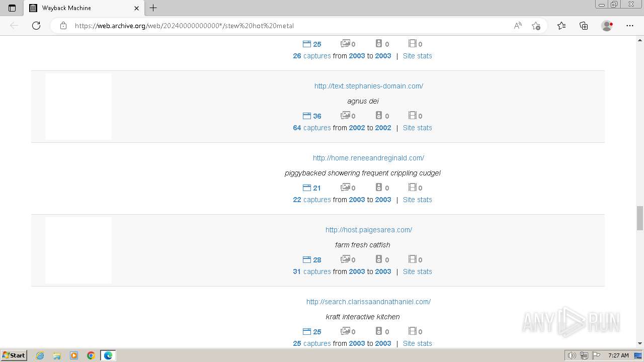Click image count icon for stephanies-domain
This screenshot has height=362, width=644.
[x=345, y=116]
